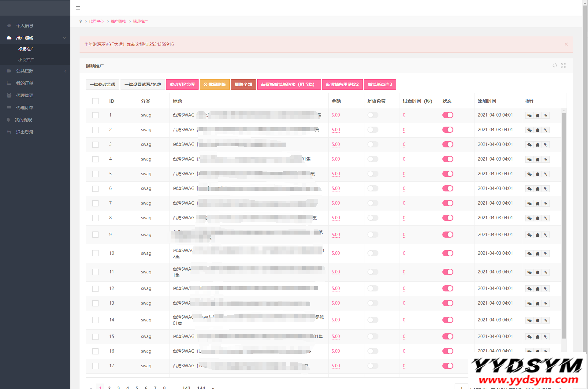Open 小说推广 submenu item
This screenshot has width=588, height=389.
[x=26, y=60]
